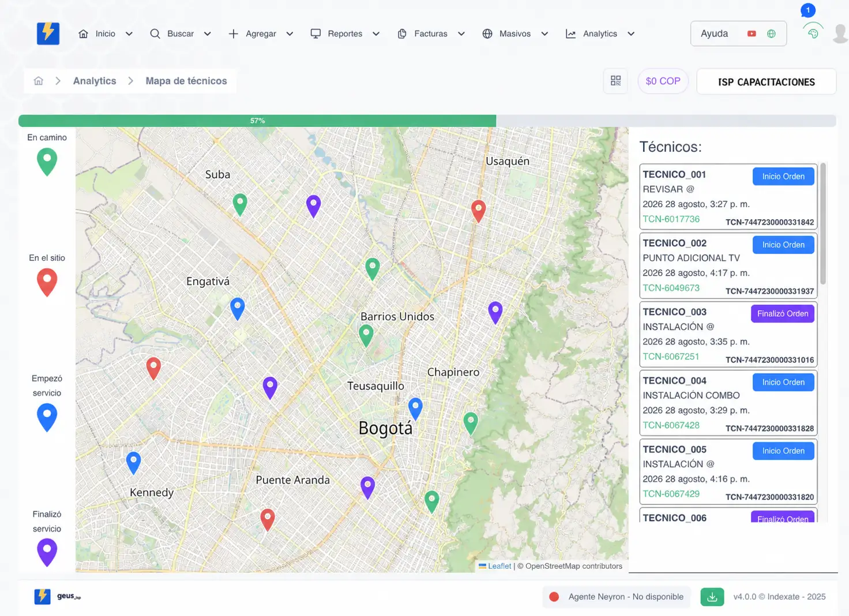This screenshot has width=849, height=616.
Task: Click the red map pin below Usaquén
Action: (478, 211)
